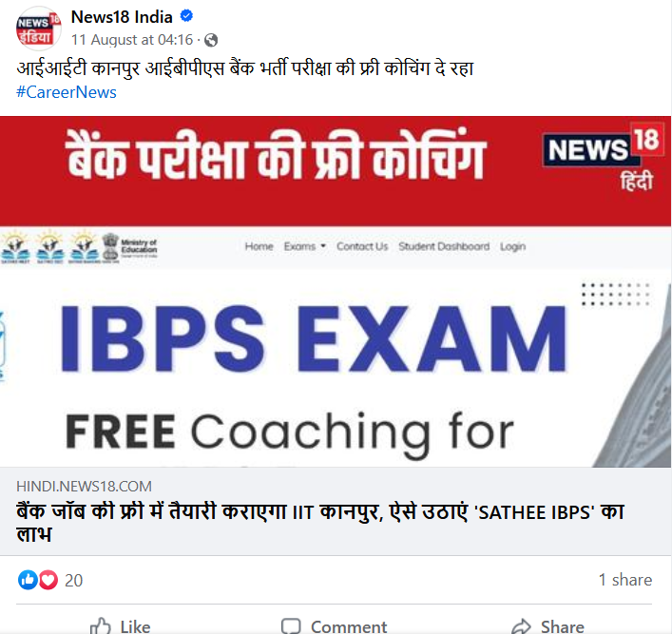View who made the 1 share
This screenshot has height=634, width=672.
point(625,580)
